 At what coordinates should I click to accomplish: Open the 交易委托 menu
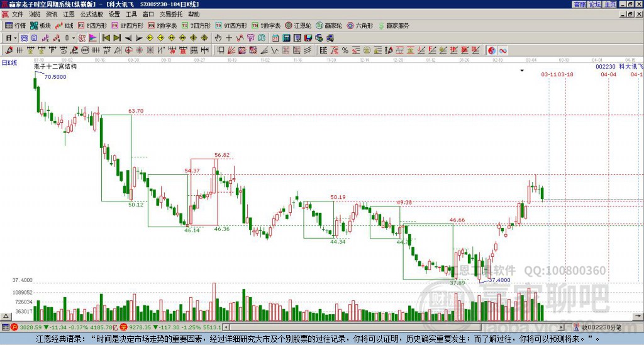tap(171, 14)
